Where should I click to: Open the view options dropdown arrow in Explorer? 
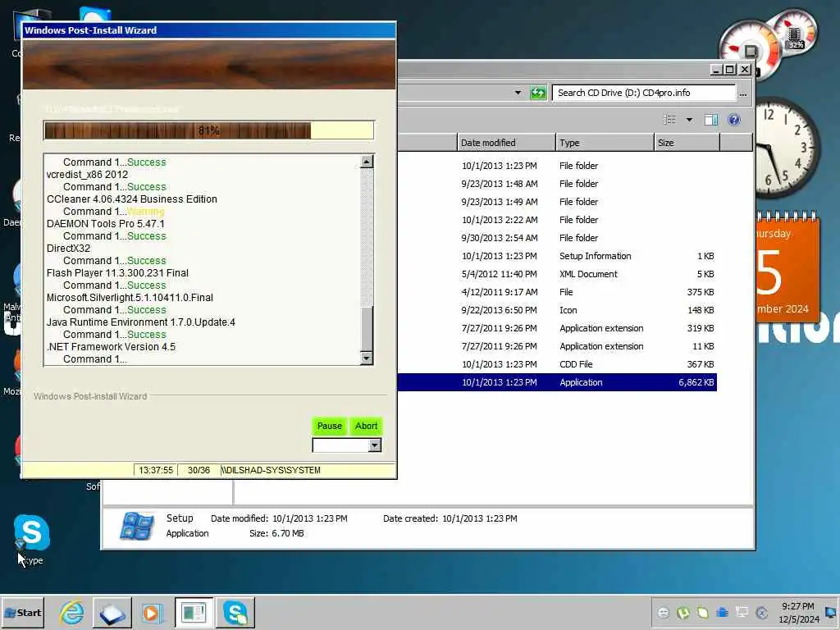point(689,120)
